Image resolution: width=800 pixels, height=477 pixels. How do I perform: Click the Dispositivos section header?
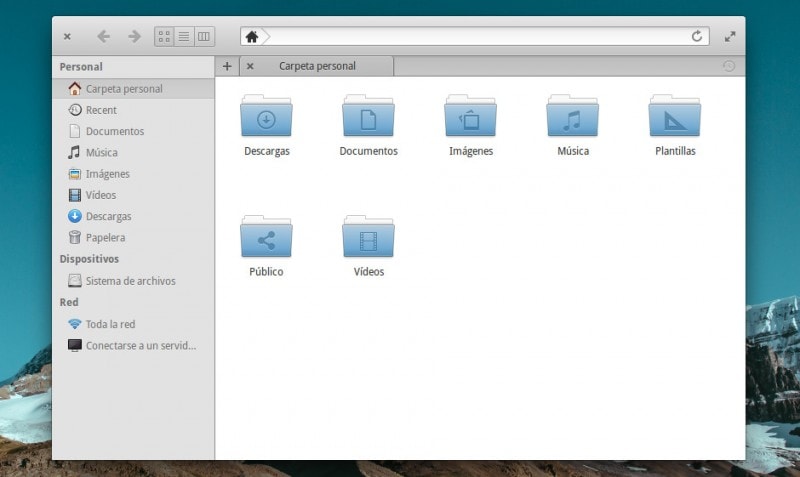pos(89,259)
